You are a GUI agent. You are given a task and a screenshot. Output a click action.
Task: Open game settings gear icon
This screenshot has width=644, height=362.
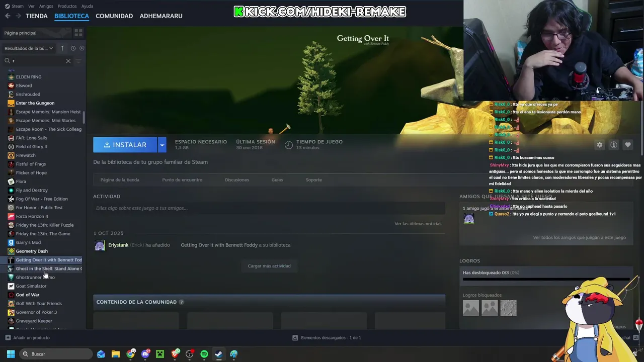pos(600,145)
